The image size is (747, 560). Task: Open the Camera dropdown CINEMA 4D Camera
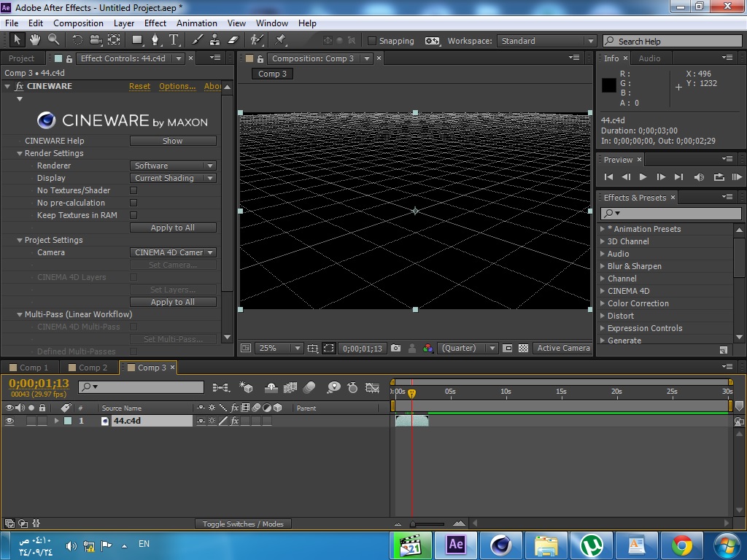point(173,252)
